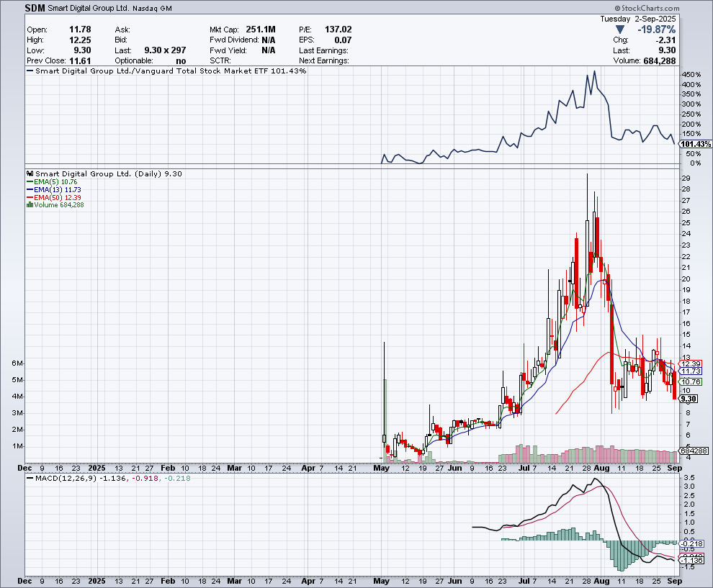Viewport: 713px width, 588px height.
Task: Click the 10.76 EMA price tag on axis
Action: pos(690,381)
